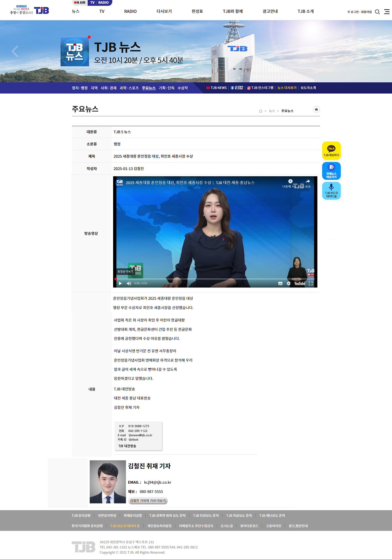This screenshot has height=559, width=392.
Task: Open TJB 보도국 데이터룸 microphone button
Action: (x=331, y=191)
